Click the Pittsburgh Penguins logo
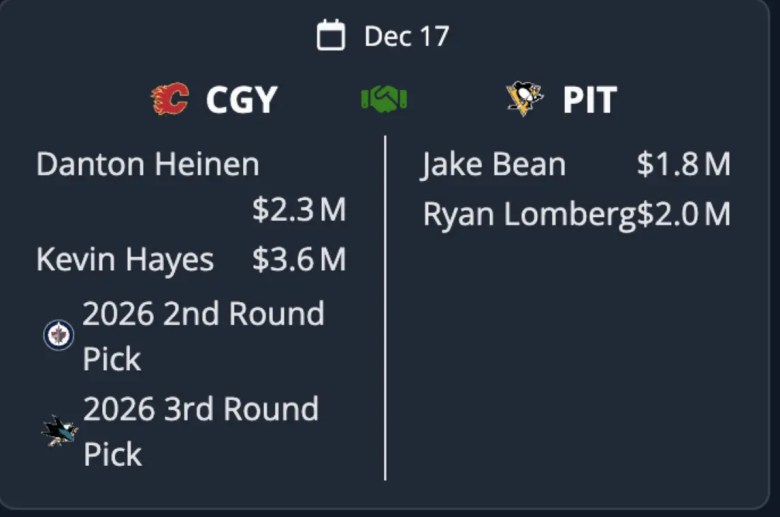Viewport: 780px width, 517px height. point(524,99)
